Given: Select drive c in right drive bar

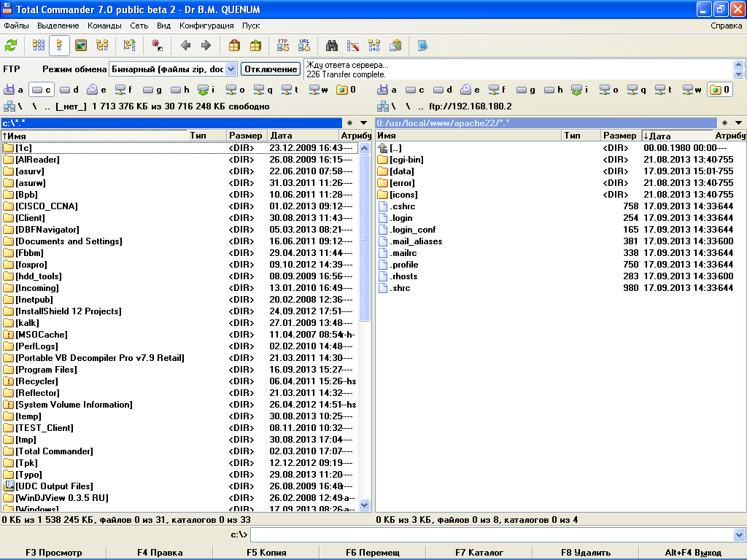Looking at the screenshot, I should pos(414,90).
